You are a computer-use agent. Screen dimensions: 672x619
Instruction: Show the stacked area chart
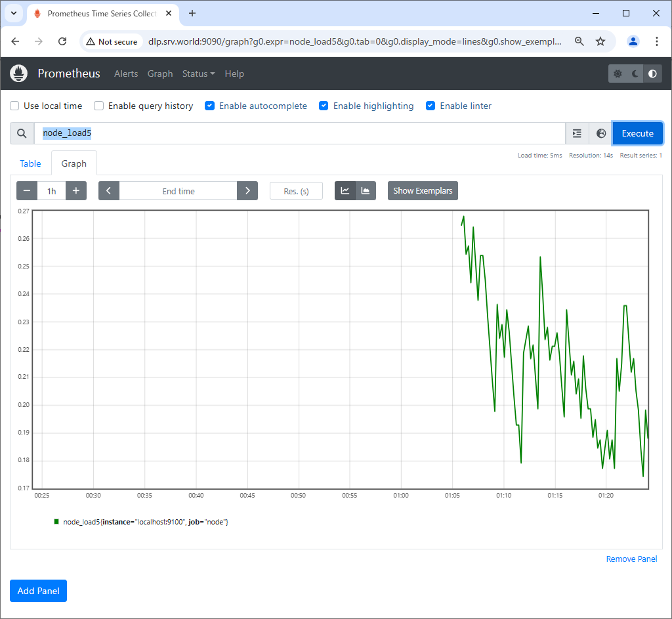[366, 191]
